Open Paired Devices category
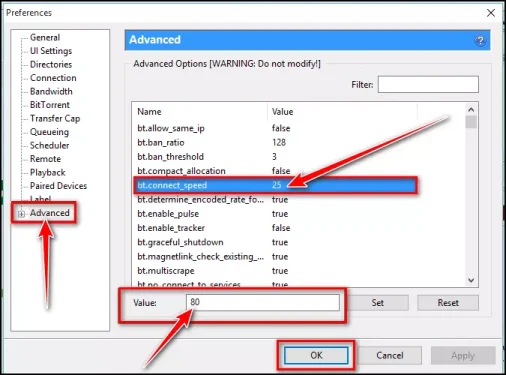Screen dimensions: 506x375 (58, 186)
